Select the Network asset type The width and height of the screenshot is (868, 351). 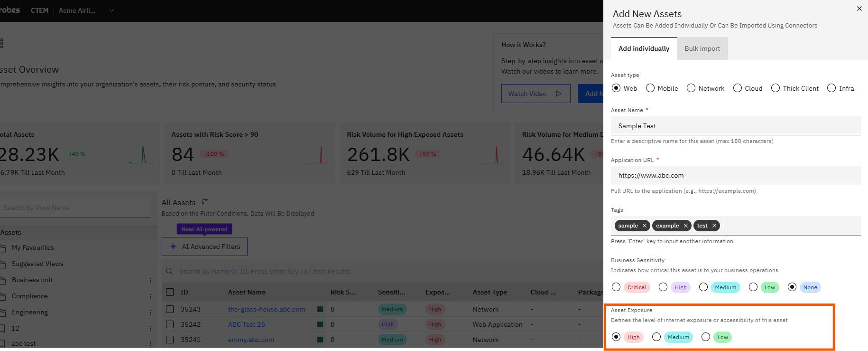click(691, 88)
